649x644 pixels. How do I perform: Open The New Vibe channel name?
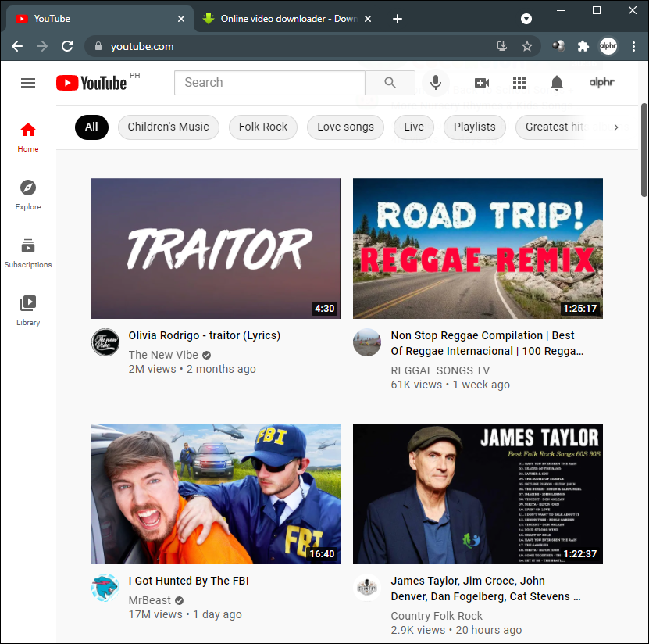pos(163,355)
